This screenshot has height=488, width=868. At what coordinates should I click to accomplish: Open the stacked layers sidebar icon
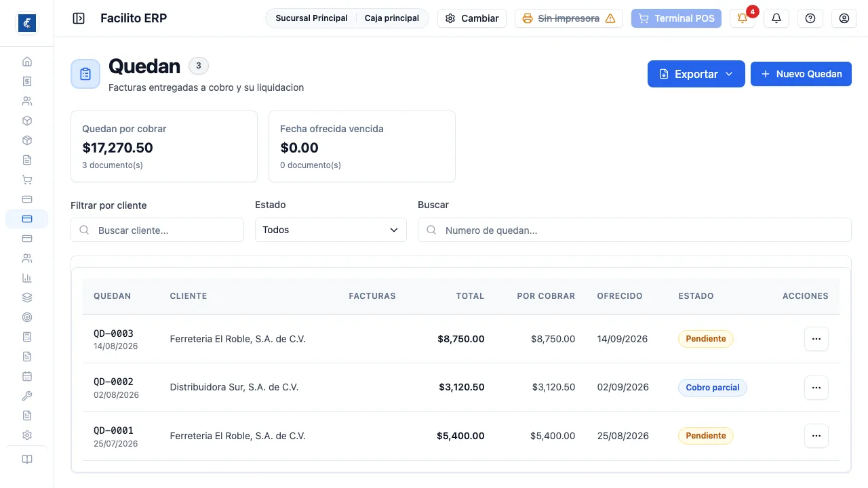coord(27,298)
